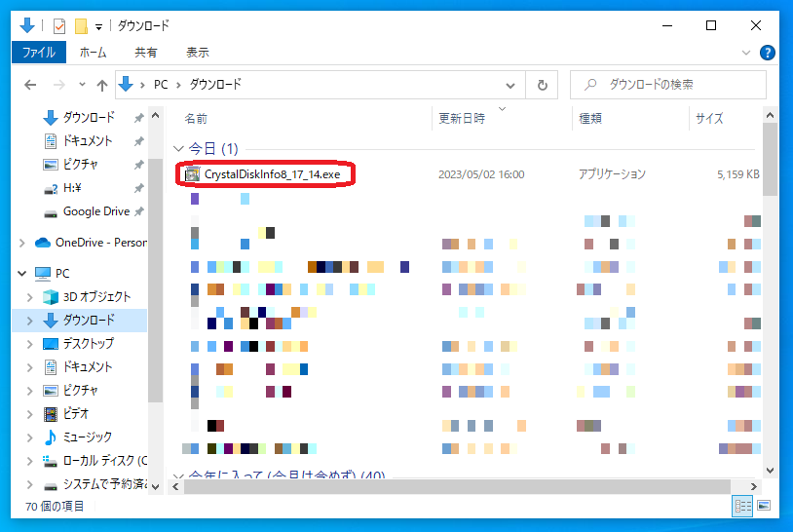Select pinned ドキュメント in quick access

(88, 140)
